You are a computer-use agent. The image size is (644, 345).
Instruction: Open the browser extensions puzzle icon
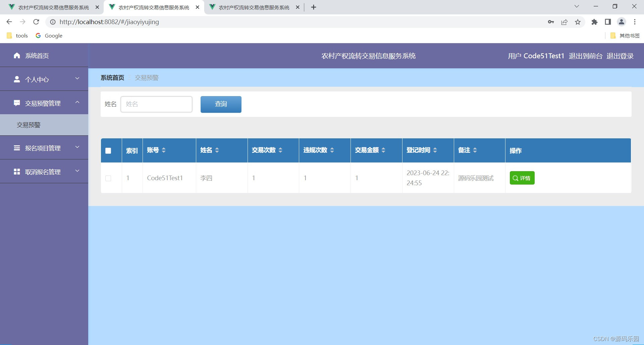pyautogui.click(x=594, y=22)
